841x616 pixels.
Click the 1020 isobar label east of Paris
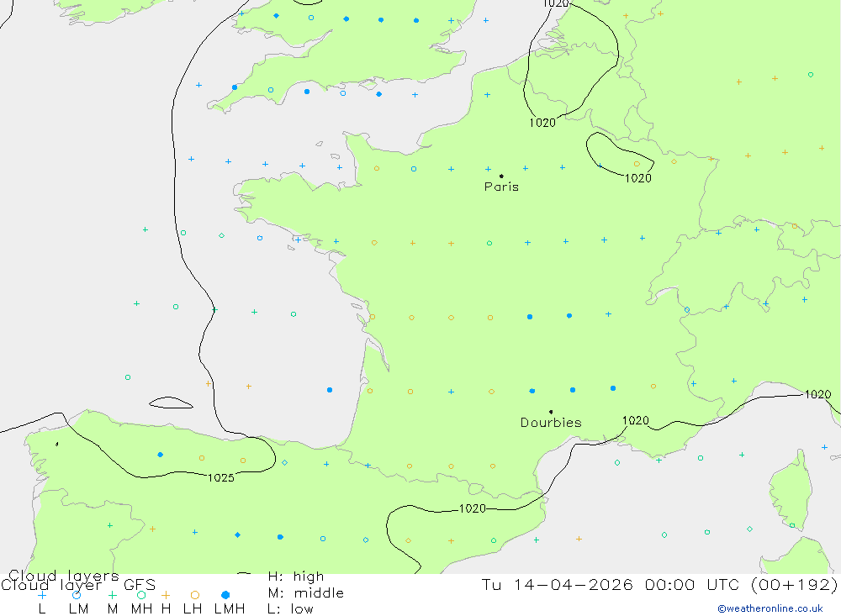tap(638, 178)
